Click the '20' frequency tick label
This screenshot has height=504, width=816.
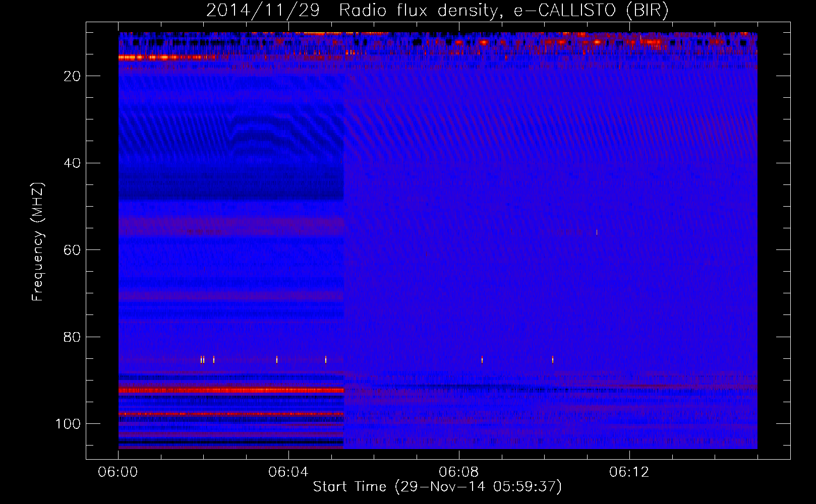click(73, 76)
